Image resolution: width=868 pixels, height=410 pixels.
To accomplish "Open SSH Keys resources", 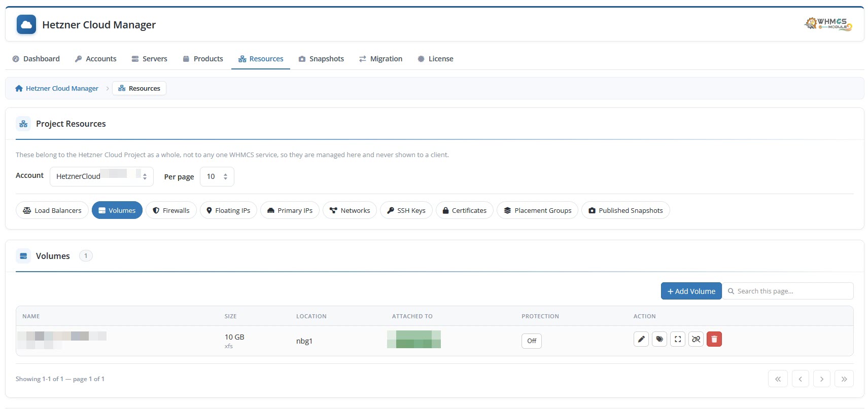I will [x=406, y=210].
